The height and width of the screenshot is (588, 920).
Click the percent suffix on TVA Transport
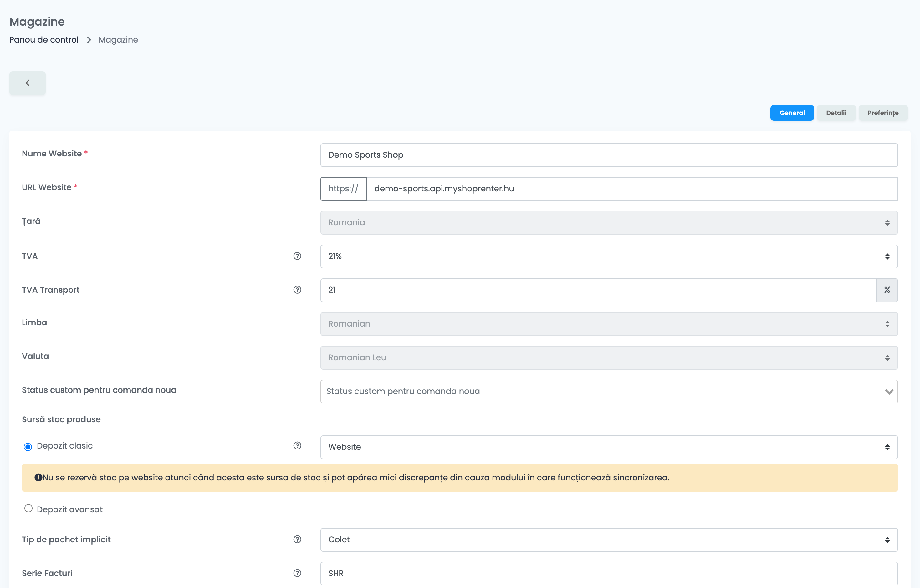(x=887, y=290)
